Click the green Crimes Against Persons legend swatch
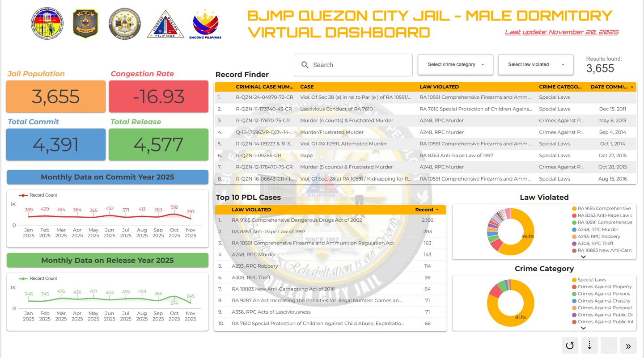 click(x=574, y=294)
